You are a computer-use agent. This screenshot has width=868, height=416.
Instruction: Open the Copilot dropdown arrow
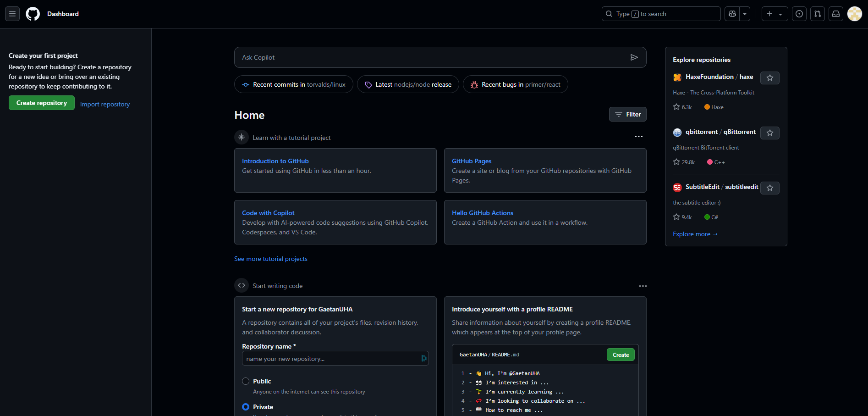pyautogui.click(x=744, y=14)
